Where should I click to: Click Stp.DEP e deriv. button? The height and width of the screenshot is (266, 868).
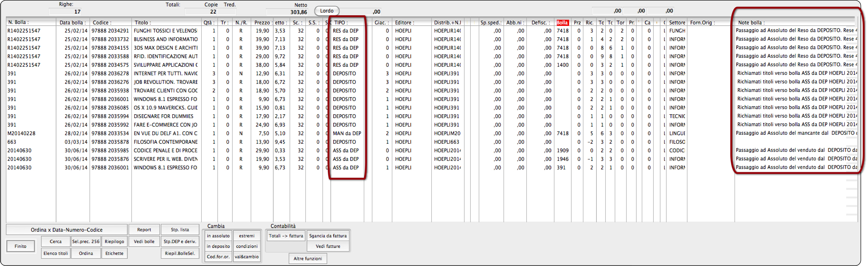point(180,241)
